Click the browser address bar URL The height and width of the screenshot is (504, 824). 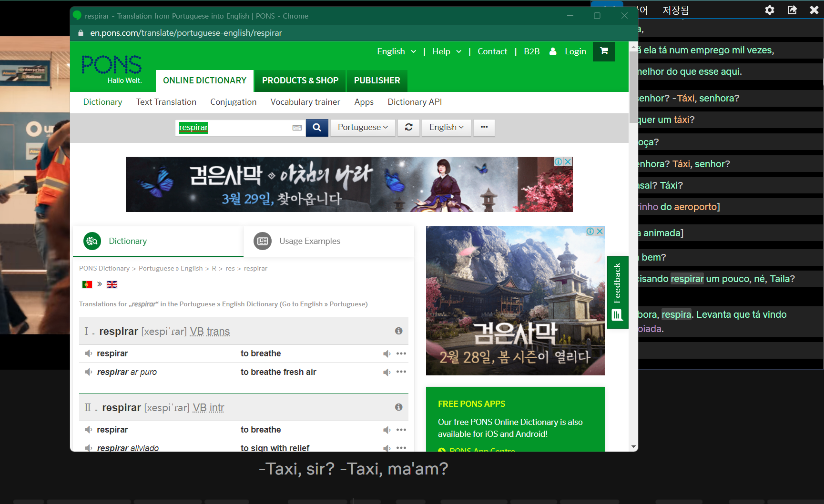[186, 33]
